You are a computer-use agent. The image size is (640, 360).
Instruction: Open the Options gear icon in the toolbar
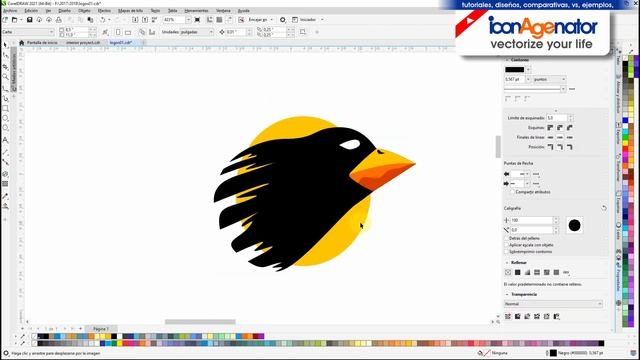tap(282, 20)
